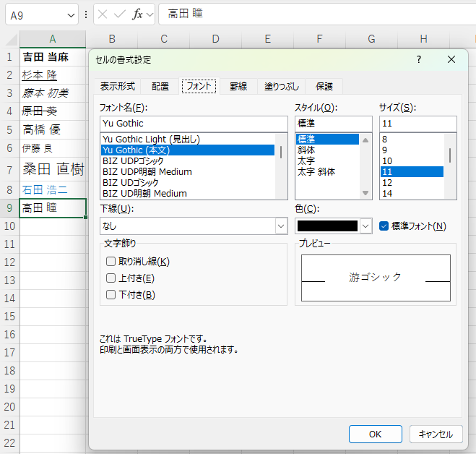Expand the Name Box dropdown arrow
The height and width of the screenshot is (454, 476).
coord(71,14)
